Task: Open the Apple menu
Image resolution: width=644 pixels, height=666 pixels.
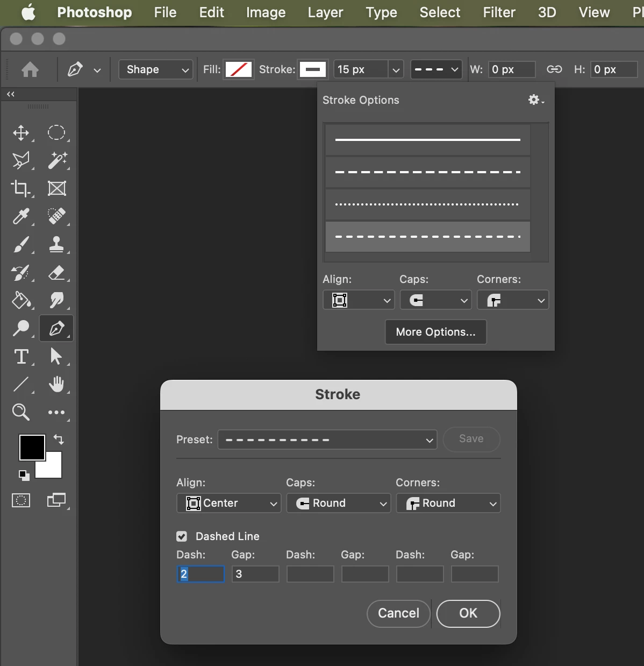Action: coord(29,12)
